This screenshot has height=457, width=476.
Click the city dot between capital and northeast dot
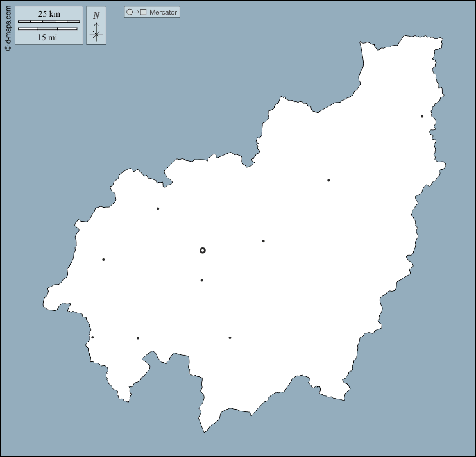tap(328, 180)
